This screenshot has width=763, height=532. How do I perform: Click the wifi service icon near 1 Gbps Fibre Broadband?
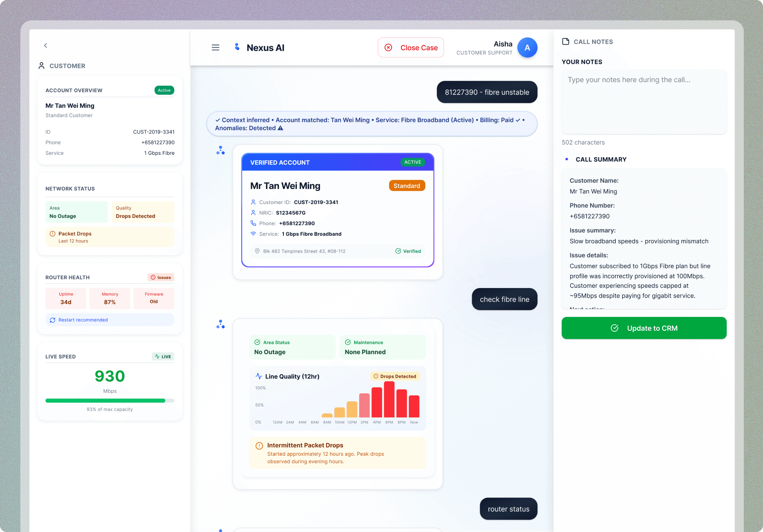pyautogui.click(x=253, y=234)
